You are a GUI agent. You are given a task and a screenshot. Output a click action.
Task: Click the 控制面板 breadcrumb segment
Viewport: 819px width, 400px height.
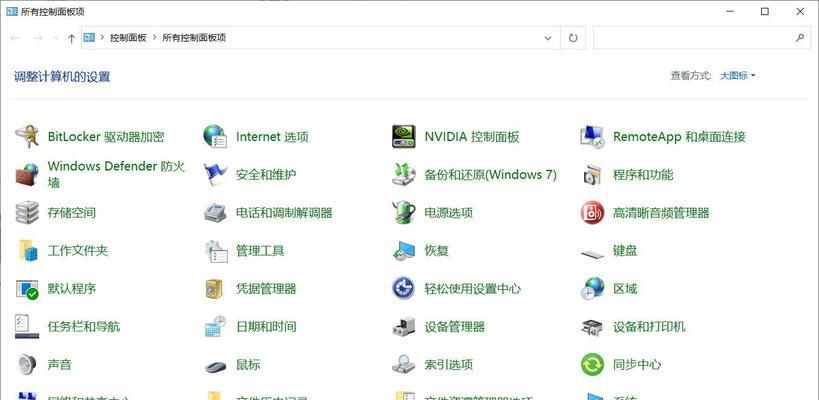click(x=128, y=38)
